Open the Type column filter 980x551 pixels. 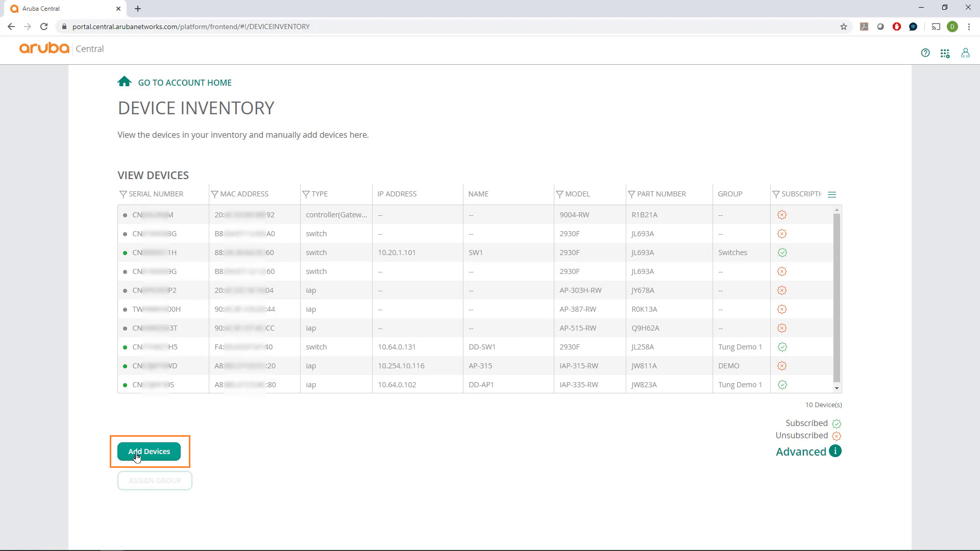point(306,194)
